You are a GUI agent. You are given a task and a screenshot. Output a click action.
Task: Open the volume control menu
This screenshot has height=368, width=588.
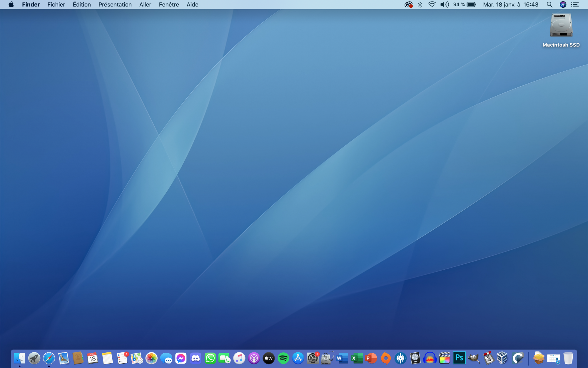click(444, 4)
